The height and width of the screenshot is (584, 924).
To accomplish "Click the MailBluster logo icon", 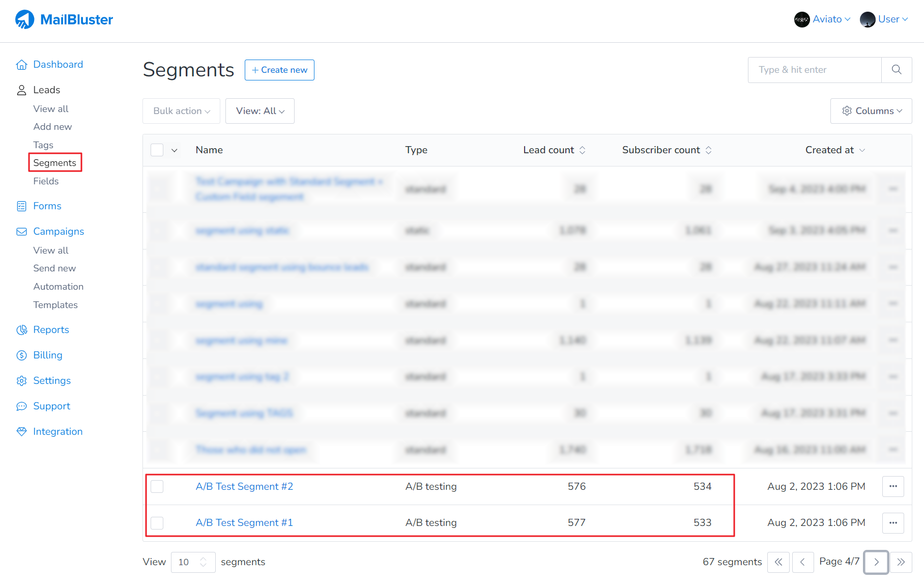I will [x=24, y=20].
